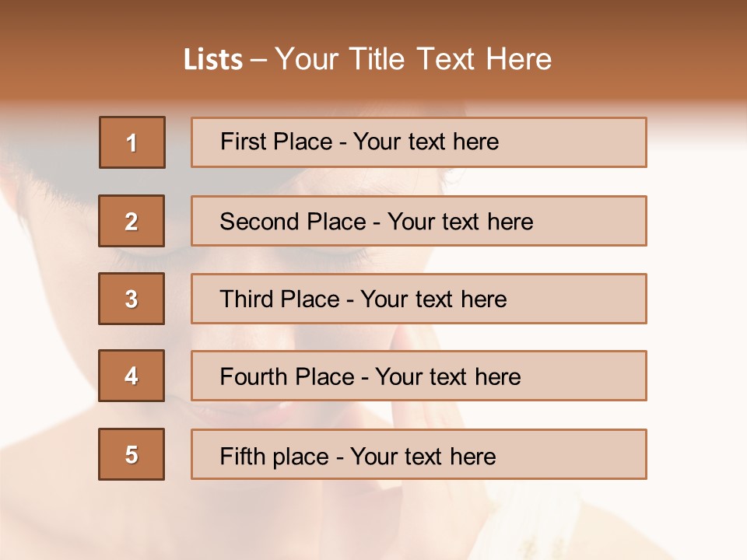Screen dimensions: 747x560
Task: Click the slide title text
Action: click(x=367, y=59)
